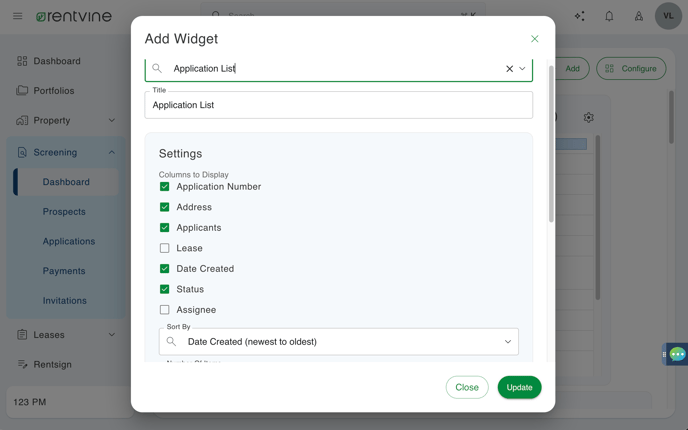Click the Update button
The height and width of the screenshot is (430, 688).
[x=520, y=387]
